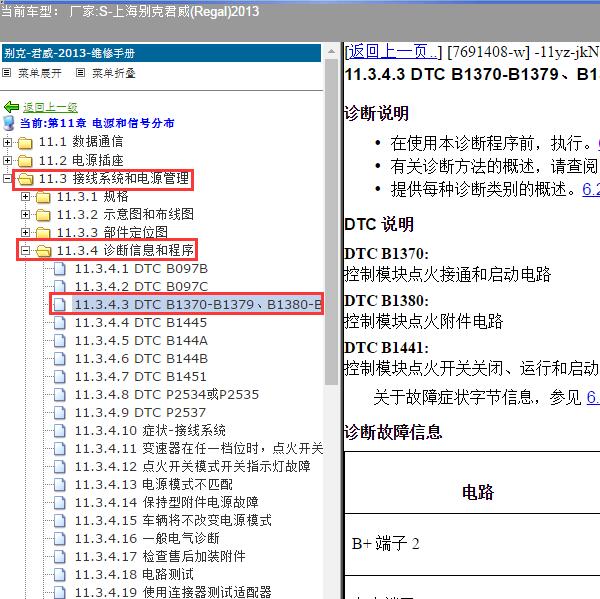Viewport: 600px width, 599px height.
Task: Open 11.3.4.15 车辆将不改变电源模式 page
Action: click(x=173, y=521)
